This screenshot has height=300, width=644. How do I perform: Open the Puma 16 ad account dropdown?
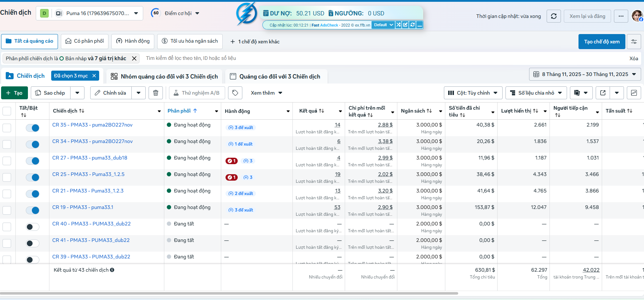point(89,13)
